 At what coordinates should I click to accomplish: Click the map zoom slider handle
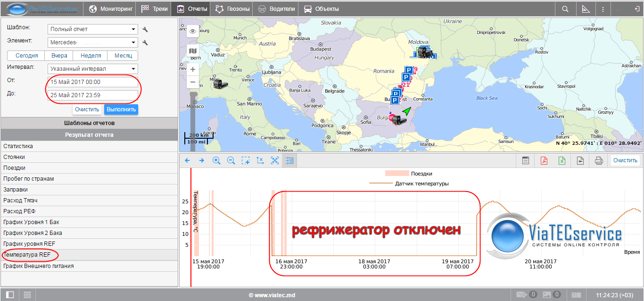[x=192, y=96]
